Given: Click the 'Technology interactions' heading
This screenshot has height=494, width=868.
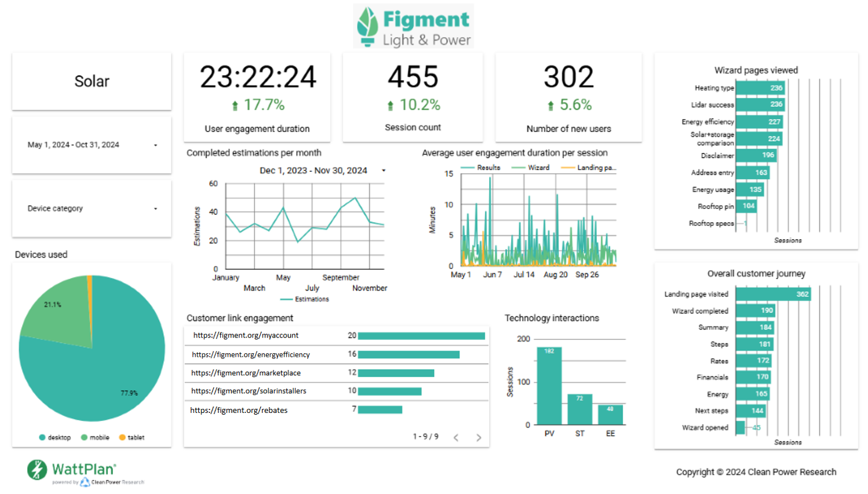Looking at the screenshot, I should pyautogui.click(x=552, y=318).
